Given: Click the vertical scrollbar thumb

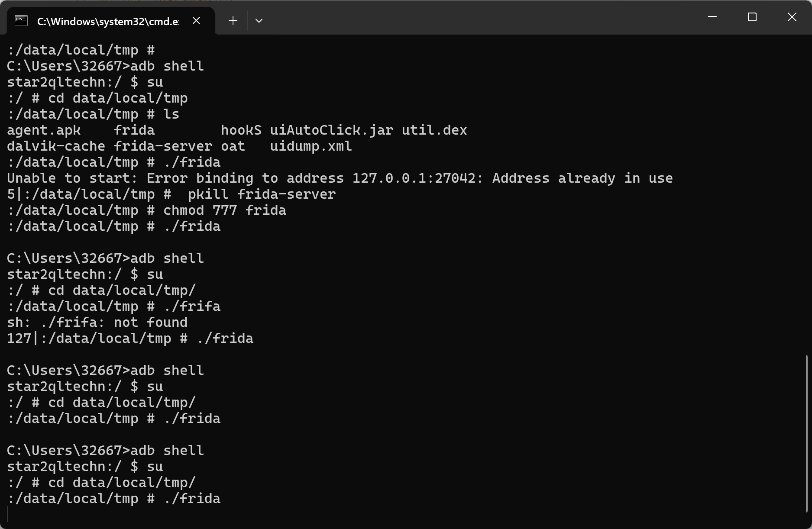Looking at the screenshot, I should 806,434.
